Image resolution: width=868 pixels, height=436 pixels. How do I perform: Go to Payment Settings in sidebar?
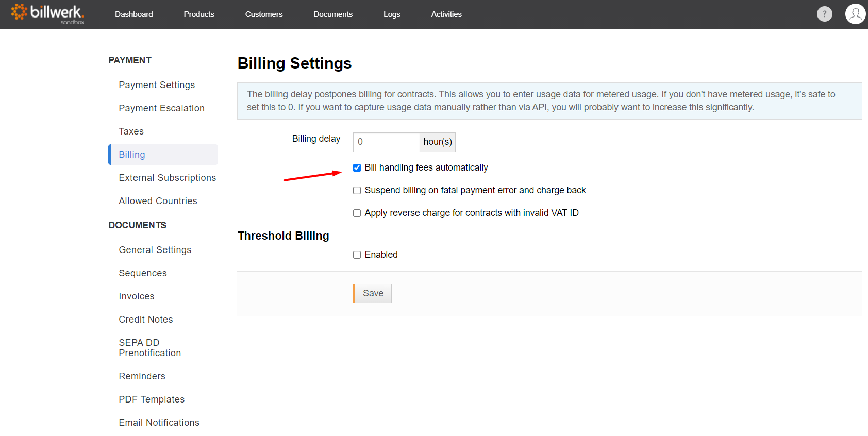(x=157, y=85)
